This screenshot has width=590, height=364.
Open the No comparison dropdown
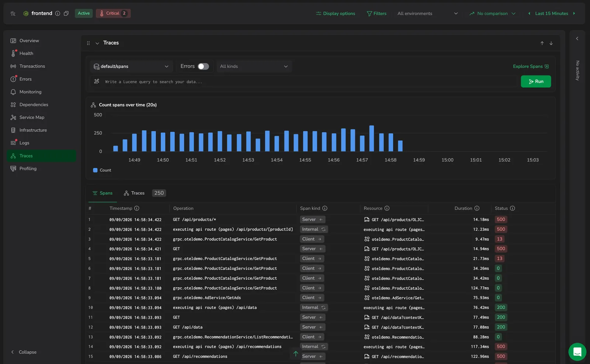(x=492, y=13)
